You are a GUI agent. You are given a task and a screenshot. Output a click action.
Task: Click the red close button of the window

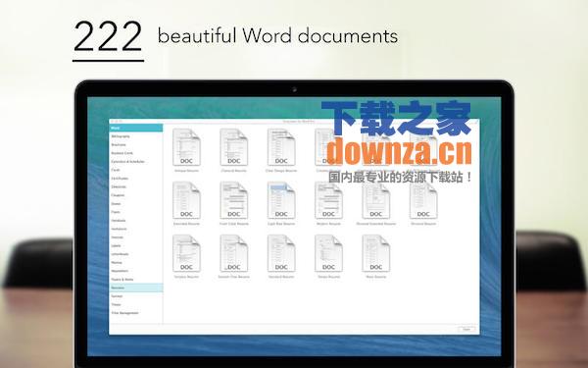pos(112,122)
